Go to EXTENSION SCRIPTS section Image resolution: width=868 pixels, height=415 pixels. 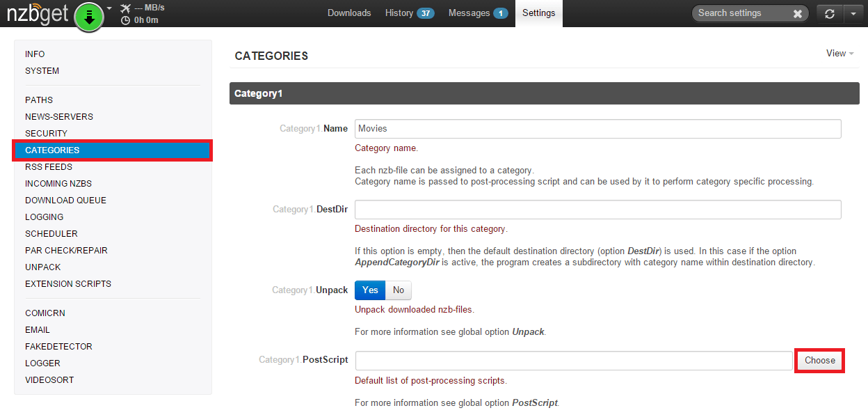point(68,284)
